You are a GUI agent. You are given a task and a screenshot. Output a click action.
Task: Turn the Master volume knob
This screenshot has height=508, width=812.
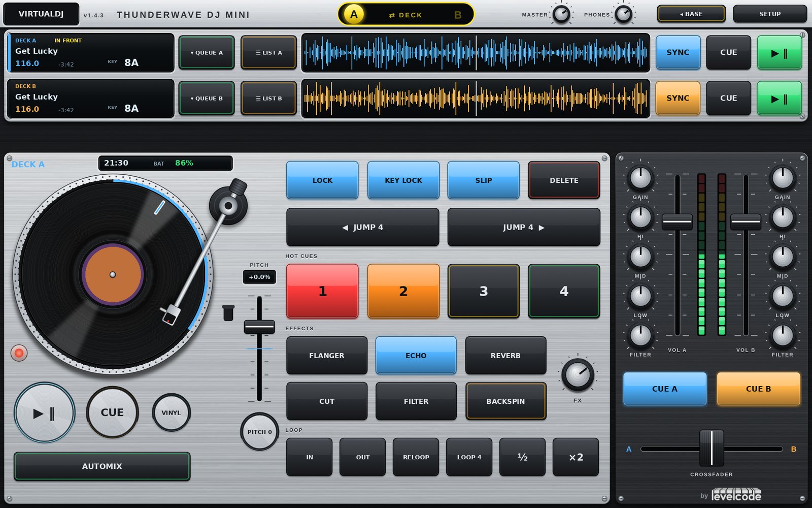click(561, 15)
